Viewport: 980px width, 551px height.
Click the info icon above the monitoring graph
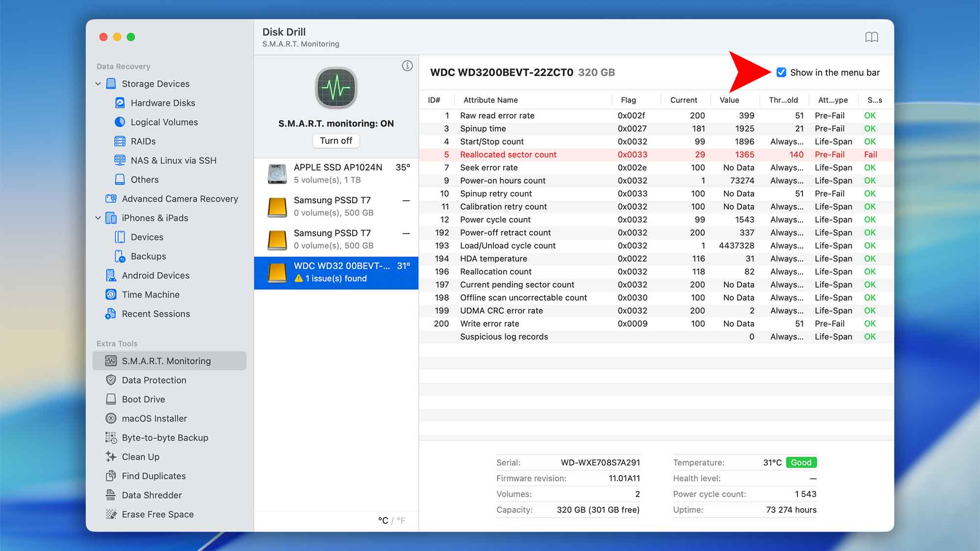407,65
